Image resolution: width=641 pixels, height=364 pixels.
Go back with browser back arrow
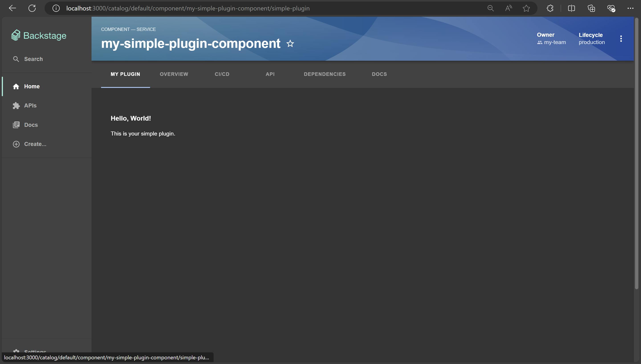tap(12, 8)
